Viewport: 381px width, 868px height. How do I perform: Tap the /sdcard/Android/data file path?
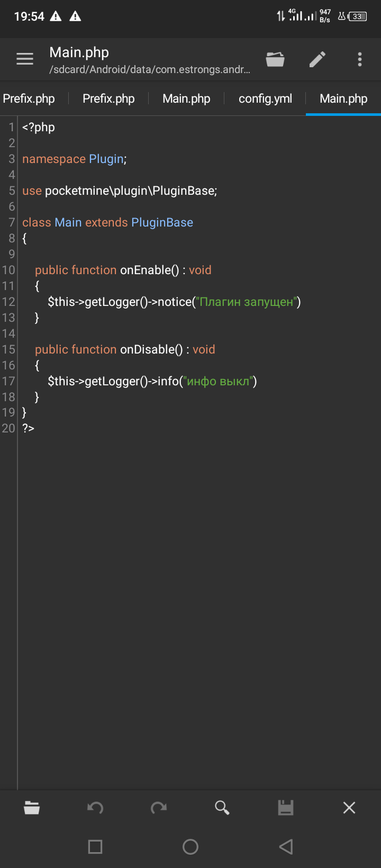pyautogui.click(x=150, y=69)
